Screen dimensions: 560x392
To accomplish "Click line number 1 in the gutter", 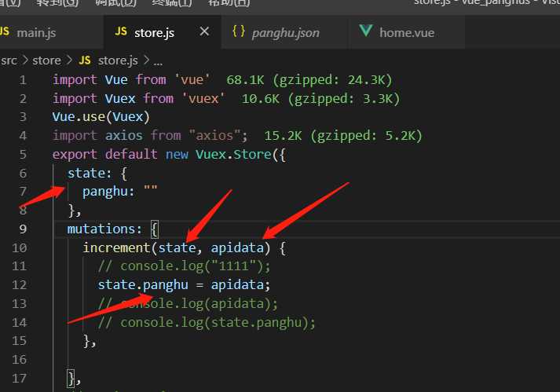I will click(x=23, y=80).
